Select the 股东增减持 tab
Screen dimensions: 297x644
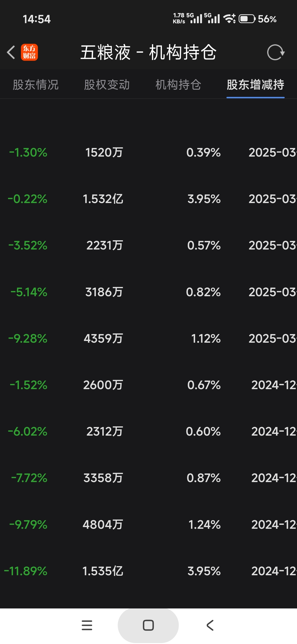[255, 85]
